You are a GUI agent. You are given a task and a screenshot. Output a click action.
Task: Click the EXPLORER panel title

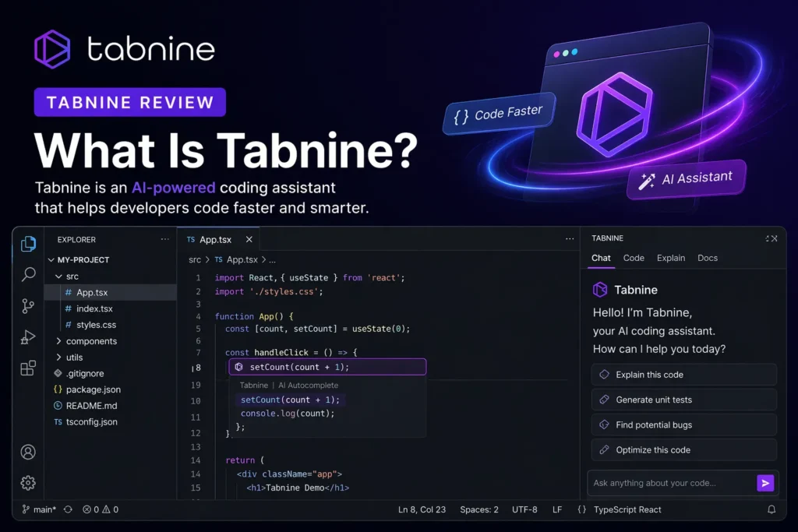[x=76, y=240]
